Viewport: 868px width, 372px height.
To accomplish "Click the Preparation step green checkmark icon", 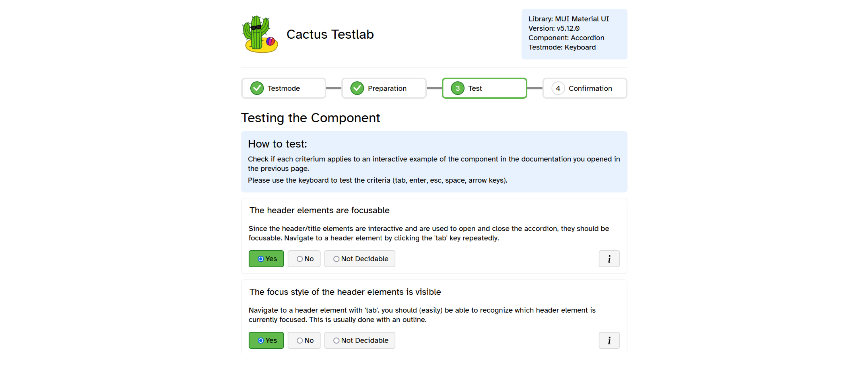I will (357, 88).
